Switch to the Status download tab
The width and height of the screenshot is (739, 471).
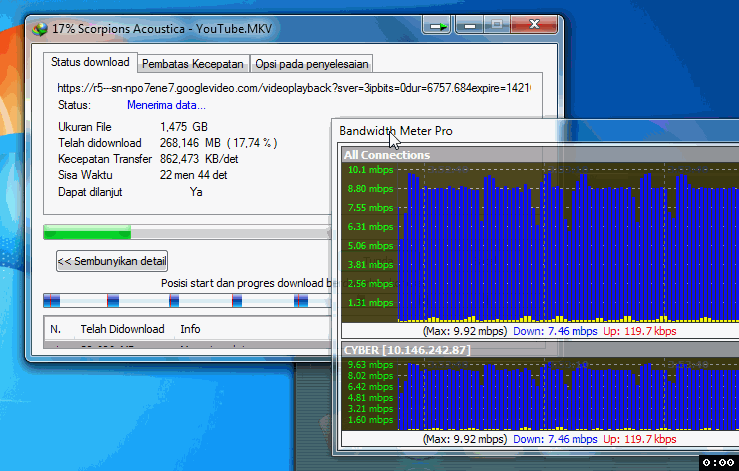pos(89,63)
